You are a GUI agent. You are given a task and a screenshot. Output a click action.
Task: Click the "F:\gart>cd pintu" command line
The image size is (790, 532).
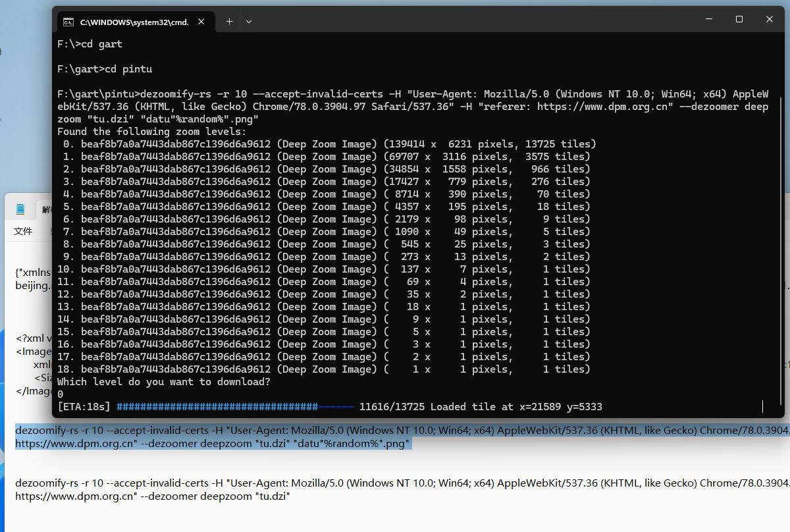pyautogui.click(x=105, y=69)
